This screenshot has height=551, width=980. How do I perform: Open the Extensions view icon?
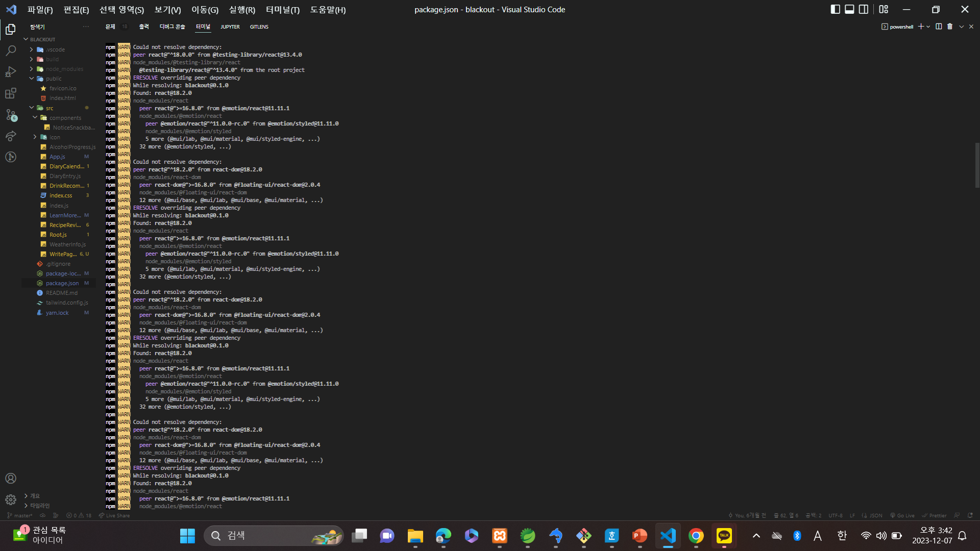(x=11, y=93)
